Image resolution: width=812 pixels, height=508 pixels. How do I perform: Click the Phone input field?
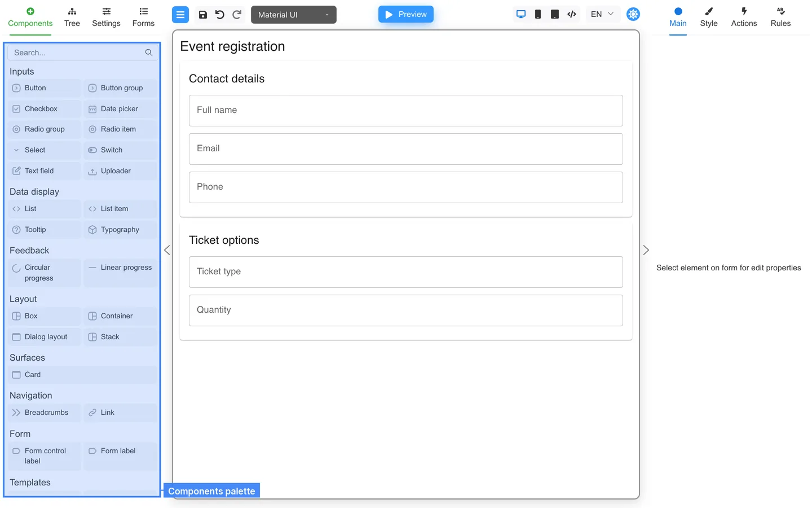tap(406, 187)
